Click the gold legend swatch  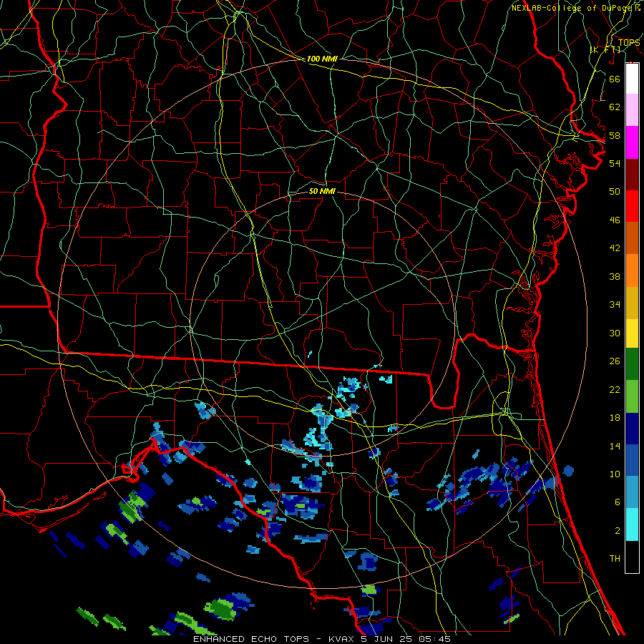point(632,303)
